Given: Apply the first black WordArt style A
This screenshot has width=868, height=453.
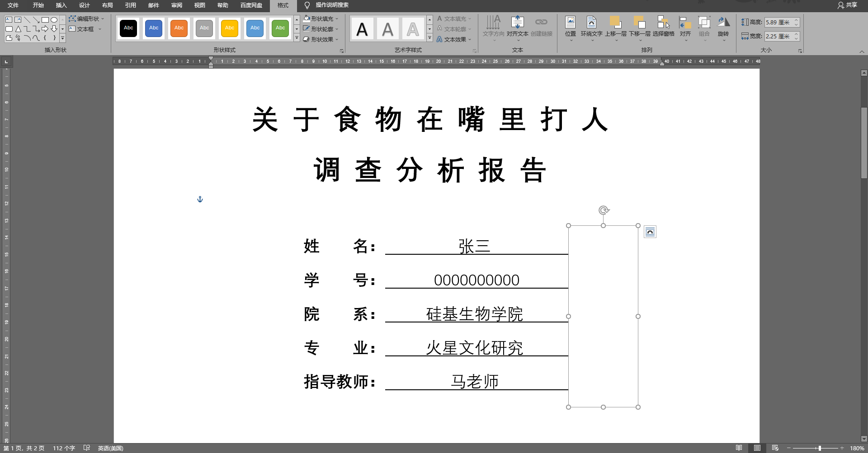Looking at the screenshot, I should point(362,29).
